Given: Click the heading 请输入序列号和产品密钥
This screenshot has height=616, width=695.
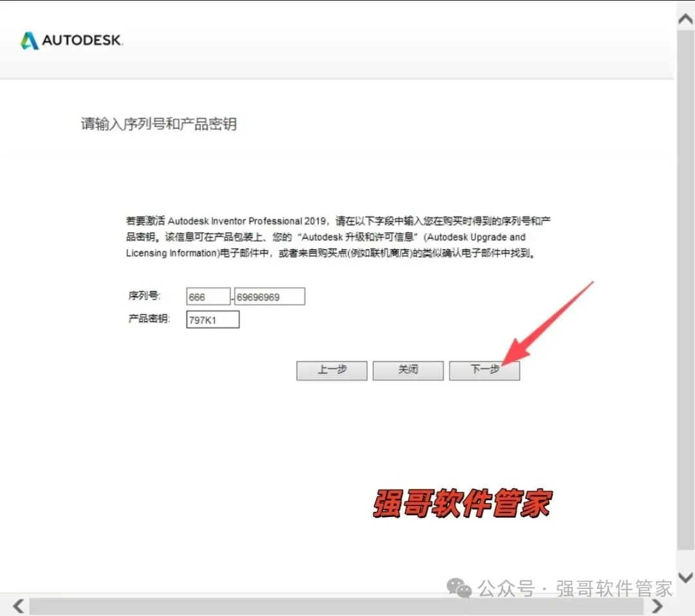Looking at the screenshot, I should pos(159,124).
